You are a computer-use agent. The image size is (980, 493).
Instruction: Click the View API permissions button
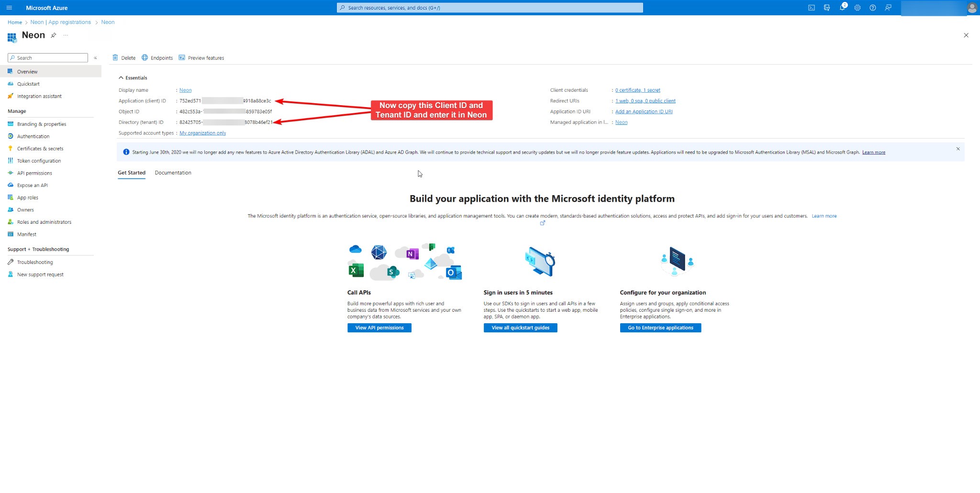[379, 328]
